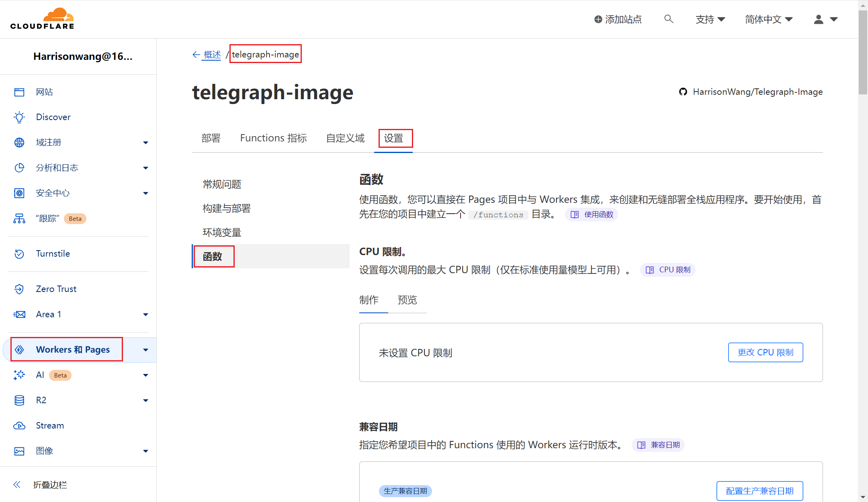Click the Cloudflare logo
This screenshot has height=502, width=868.
point(42,19)
